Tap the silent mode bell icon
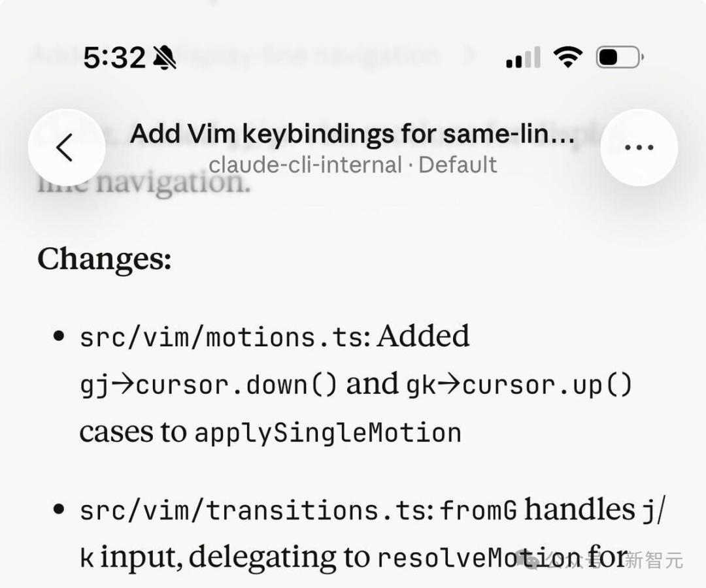The image size is (706, 588). click(164, 59)
